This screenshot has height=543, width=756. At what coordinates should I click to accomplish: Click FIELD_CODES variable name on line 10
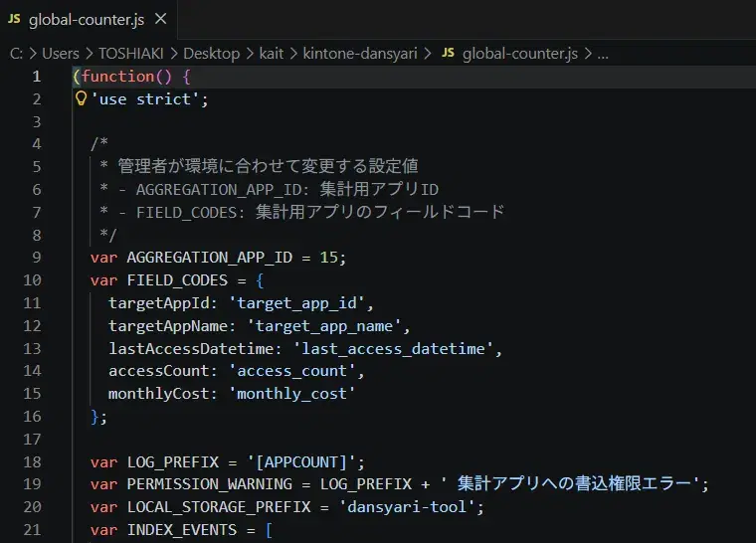(177, 280)
